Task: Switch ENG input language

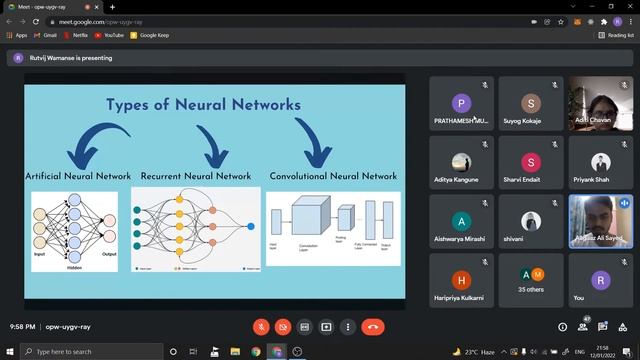Action: (580, 352)
